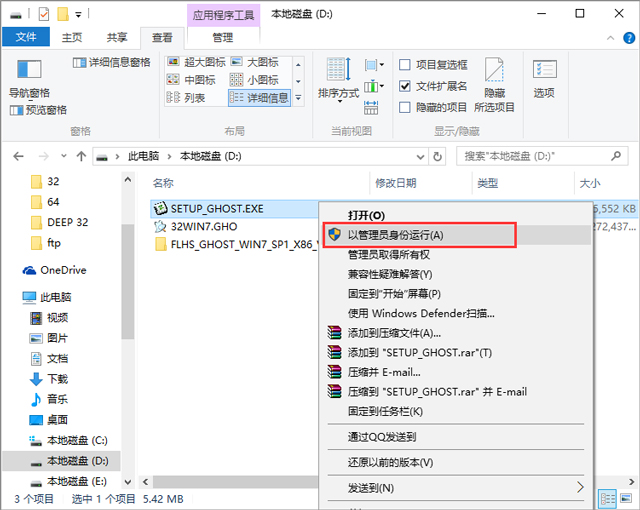Viewport: 640px width, 510px height.
Task: Open the Manage tab under application tools
Action: coord(223,38)
